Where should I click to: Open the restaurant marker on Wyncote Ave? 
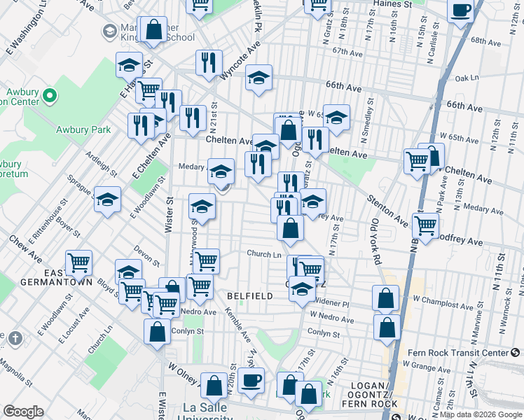[x=209, y=64]
